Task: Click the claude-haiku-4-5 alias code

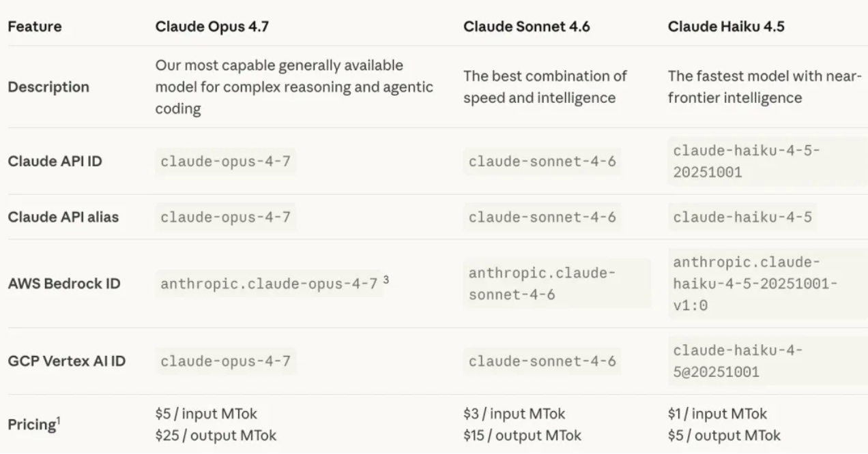Action: pos(741,217)
